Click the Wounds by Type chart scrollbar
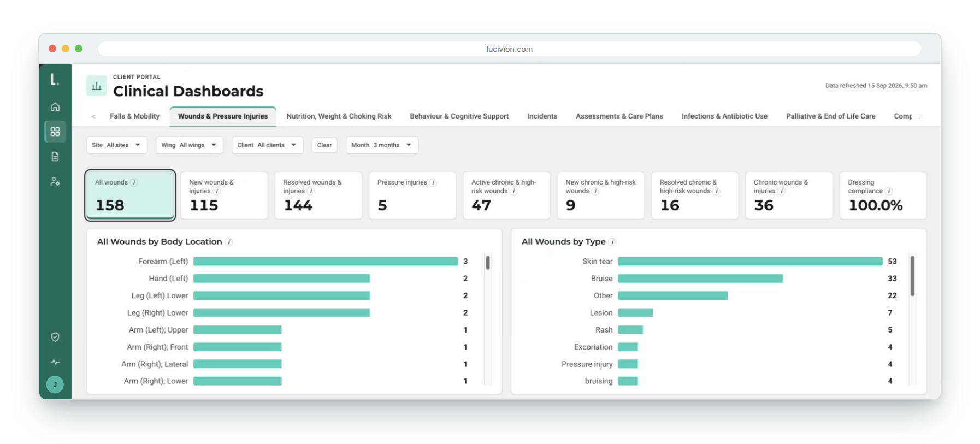Viewport: 980px width, 444px height. (912, 276)
